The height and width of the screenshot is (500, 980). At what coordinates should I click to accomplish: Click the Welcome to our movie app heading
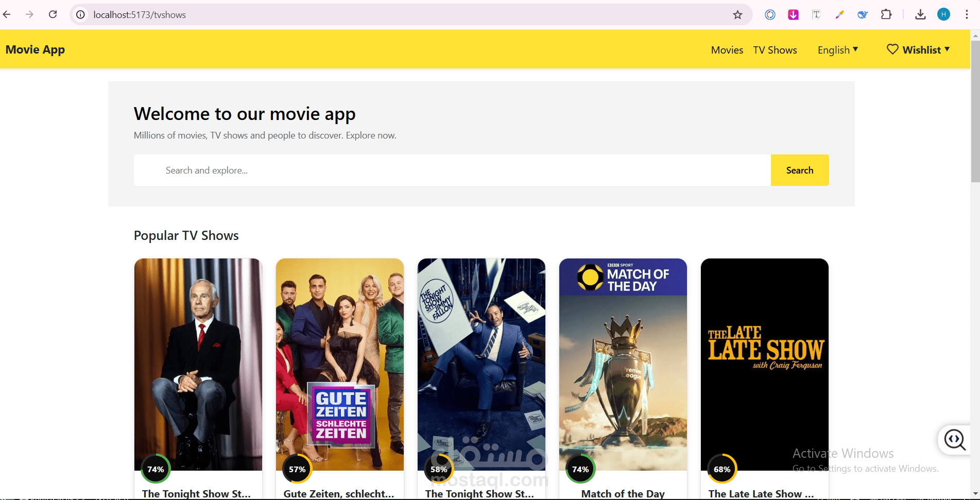pos(245,114)
